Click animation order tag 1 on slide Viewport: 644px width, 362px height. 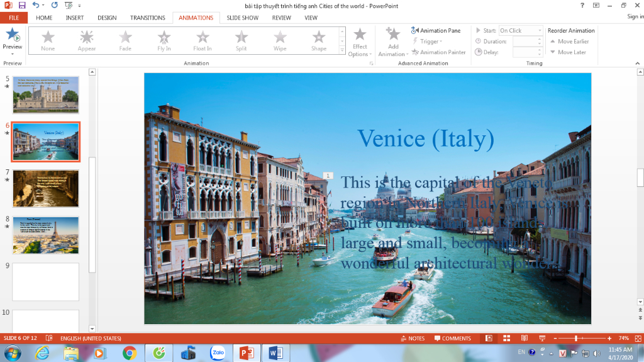tap(328, 176)
